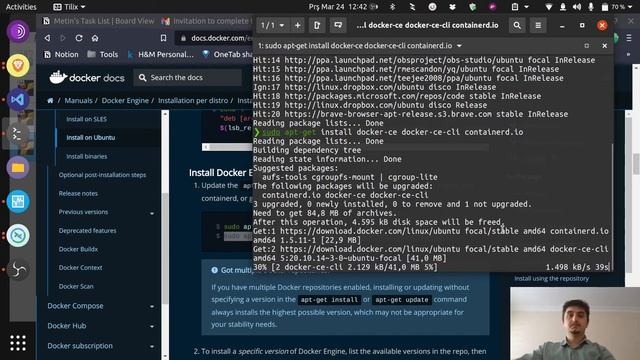Split terminal to the right in Tilix

coord(317,25)
